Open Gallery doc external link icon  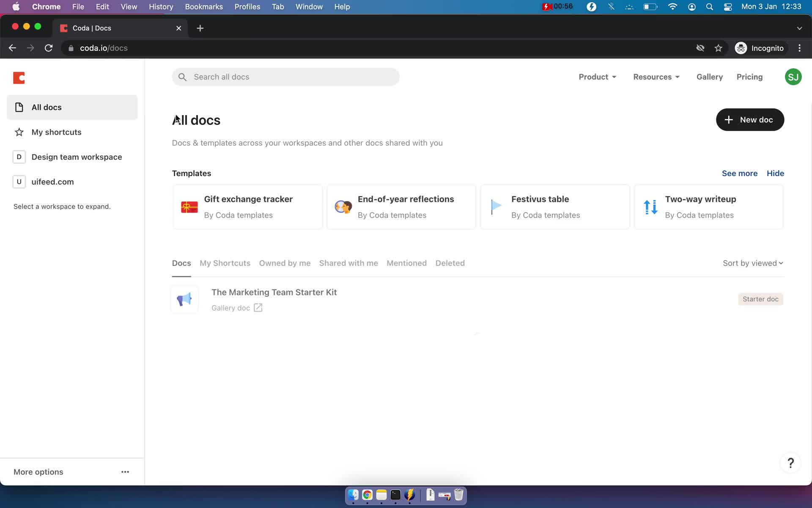pos(258,308)
